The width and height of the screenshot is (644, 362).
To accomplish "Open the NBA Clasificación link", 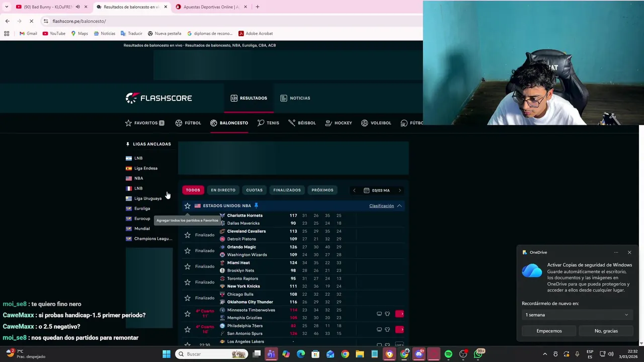I will tap(381, 206).
